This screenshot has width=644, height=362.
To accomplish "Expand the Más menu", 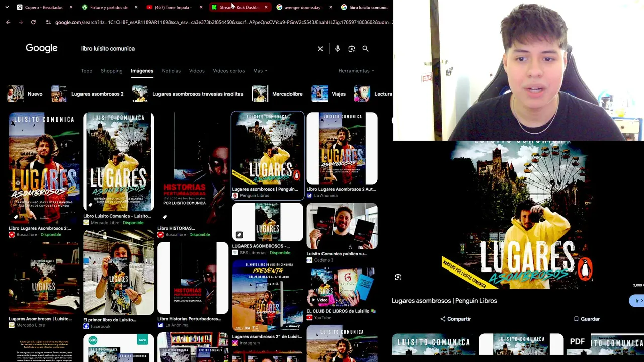I will 260,71.
